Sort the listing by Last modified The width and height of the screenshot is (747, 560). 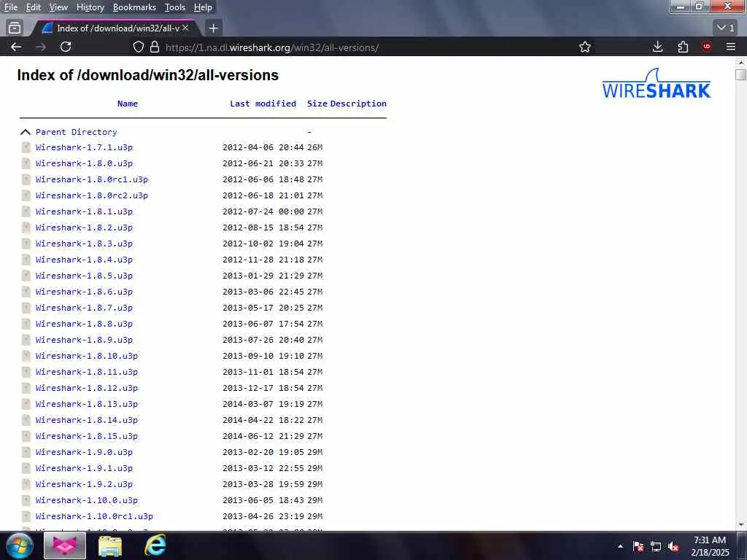pos(263,104)
